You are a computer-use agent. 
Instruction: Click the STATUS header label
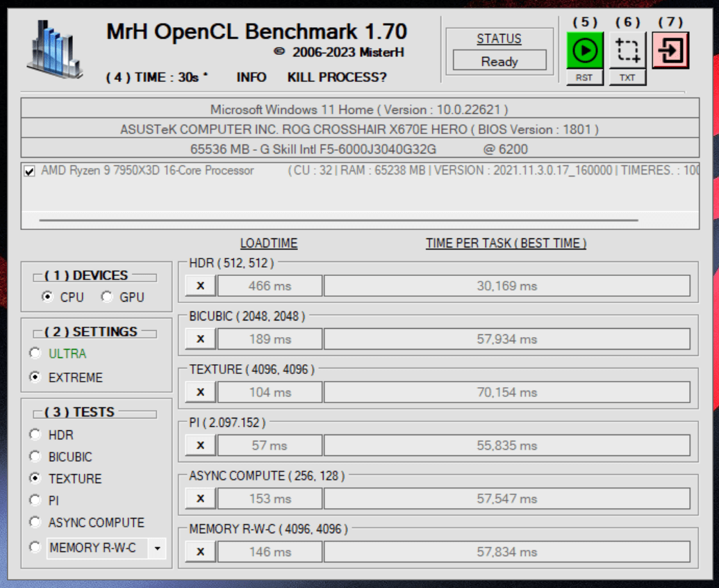(499, 39)
